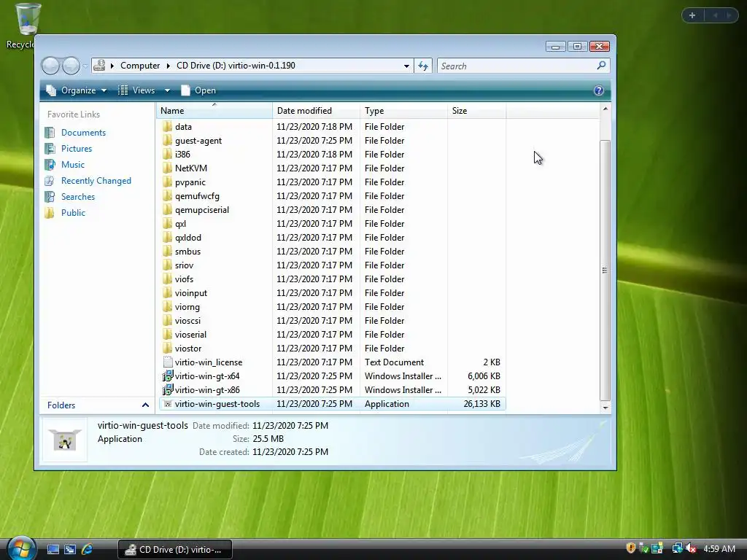Select the i386 folder row

point(332,155)
